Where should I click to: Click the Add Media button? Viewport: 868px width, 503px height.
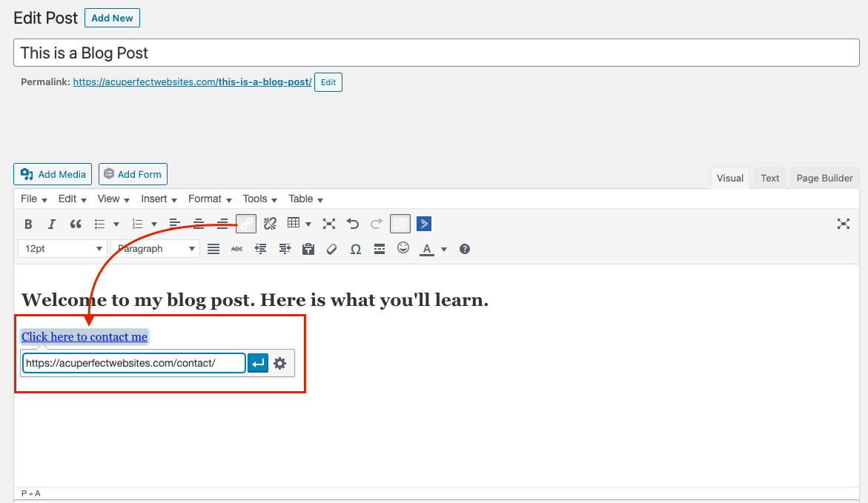click(52, 173)
